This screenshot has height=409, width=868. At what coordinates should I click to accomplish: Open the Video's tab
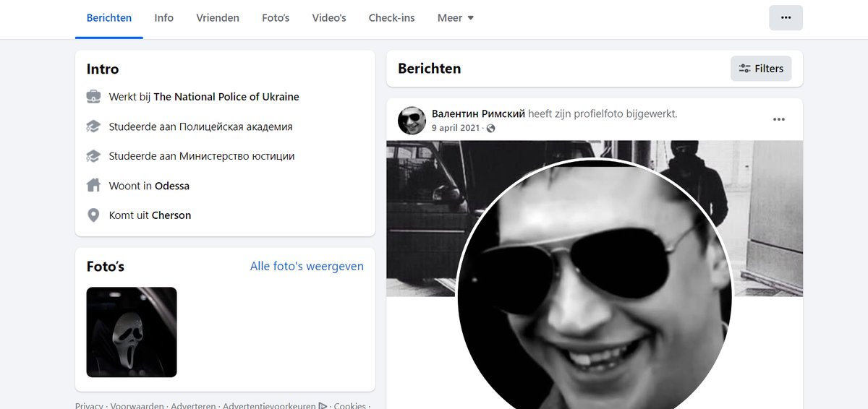pyautogui.click(x=329, y=18)
